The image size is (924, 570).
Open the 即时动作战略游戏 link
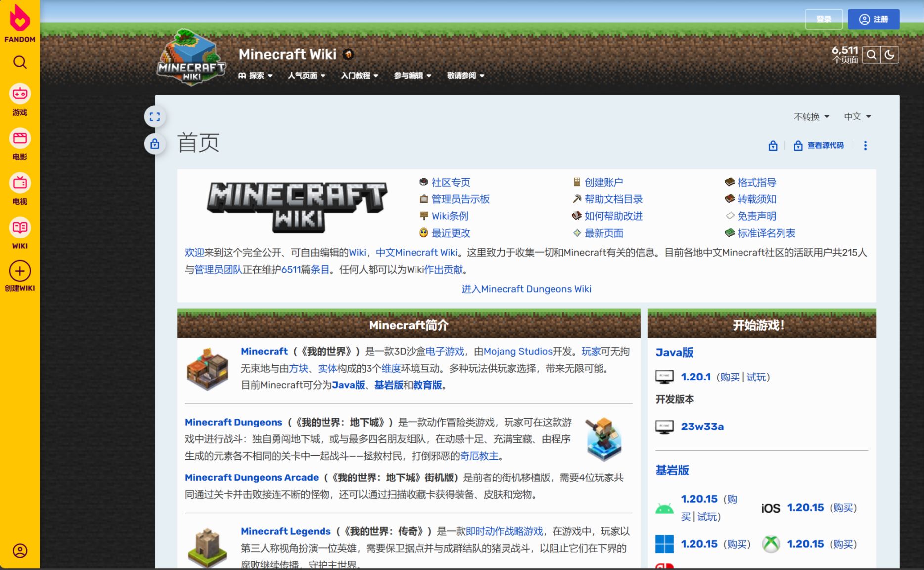click(504, 531)
